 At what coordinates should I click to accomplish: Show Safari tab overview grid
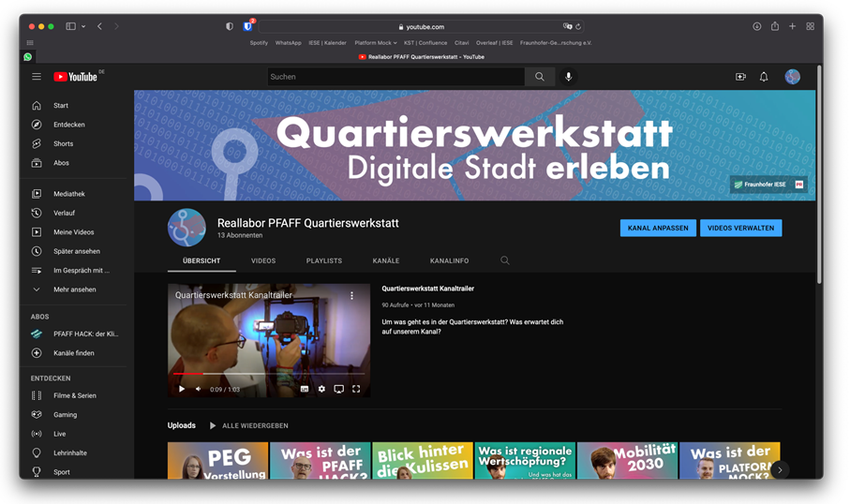(810, 26)
